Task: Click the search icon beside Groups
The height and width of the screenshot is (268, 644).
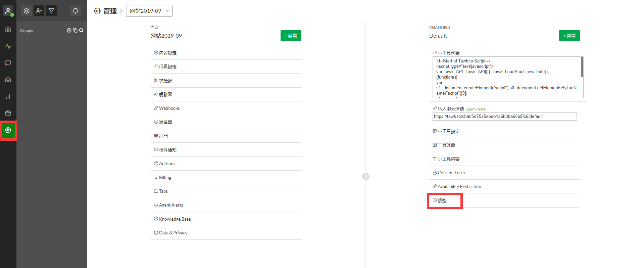Action: [81, 30]
